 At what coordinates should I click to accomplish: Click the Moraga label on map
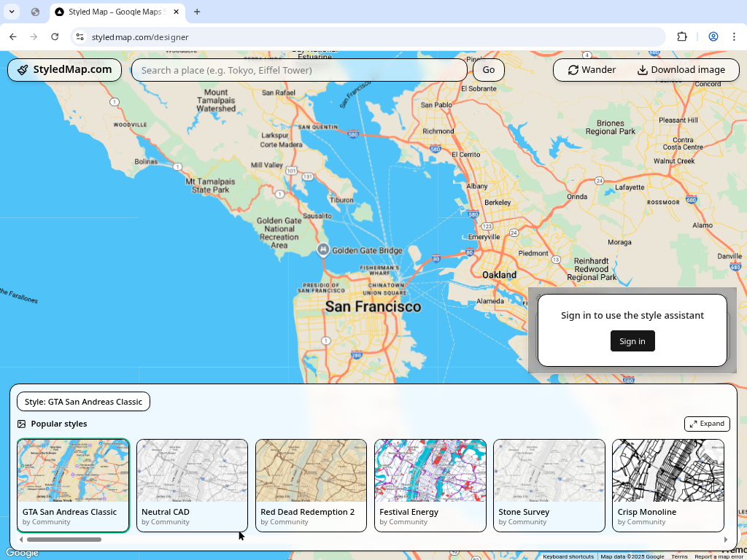[620, 242]
